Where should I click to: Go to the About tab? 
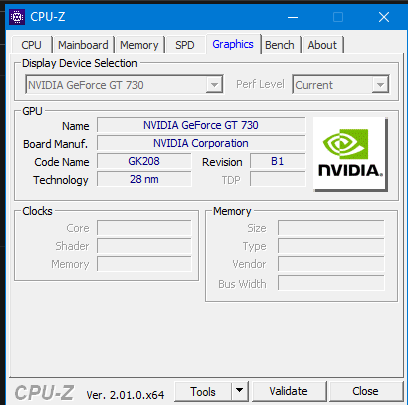pos(322,45)
